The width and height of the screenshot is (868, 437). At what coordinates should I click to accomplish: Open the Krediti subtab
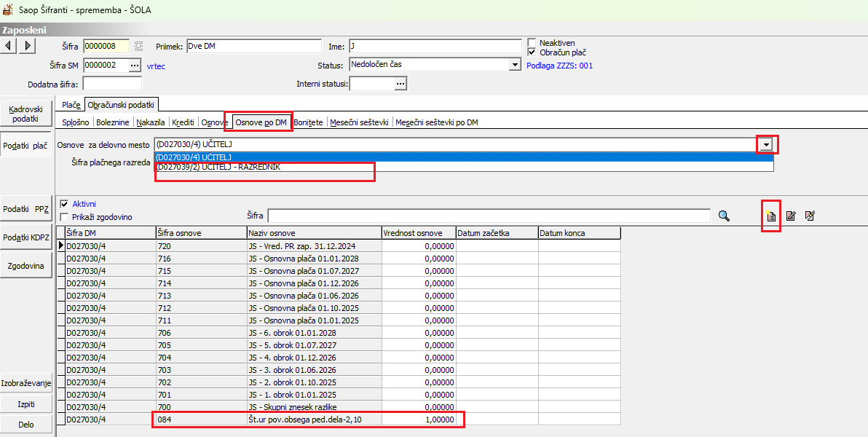tap(183, 122)
